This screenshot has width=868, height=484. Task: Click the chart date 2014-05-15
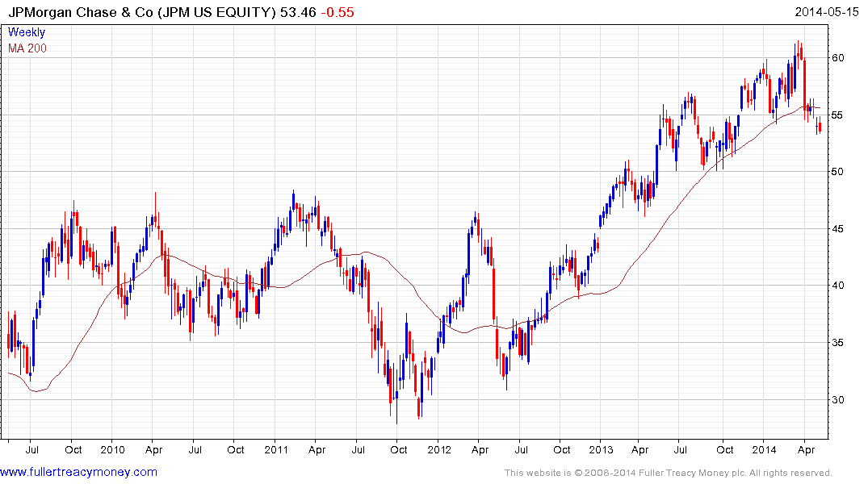(x=827, y=11)
